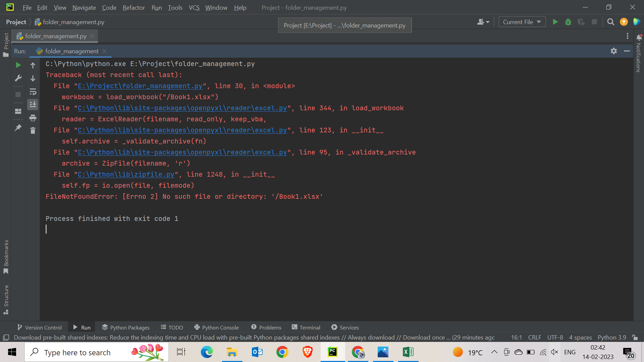644x362 pixels.
Task: Open Bookmarks tool window
Action: click(x=6, y=257)
